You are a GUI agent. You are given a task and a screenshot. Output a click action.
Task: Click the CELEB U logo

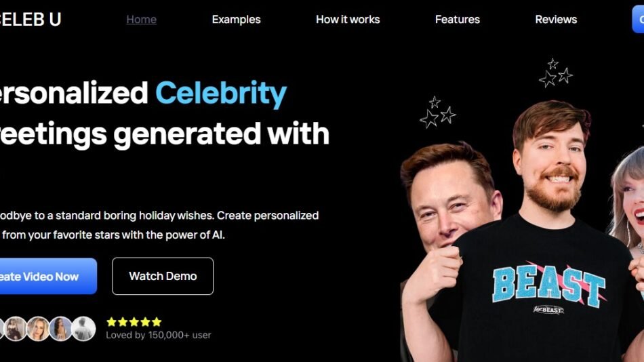[x=31, y=19]
